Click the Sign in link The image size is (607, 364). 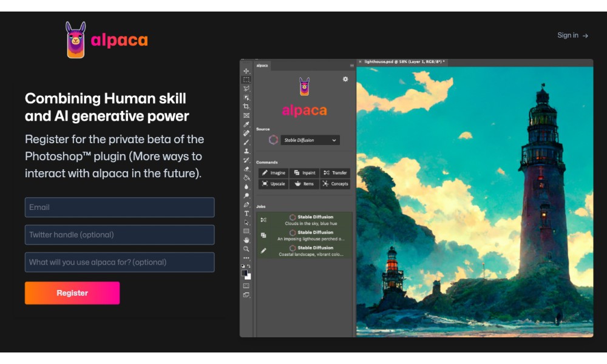[572, 35]
